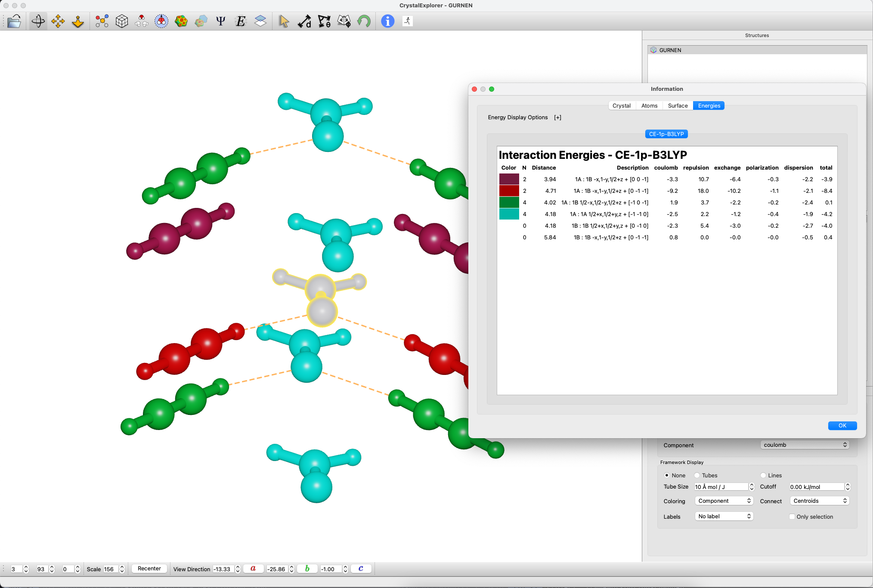This screenshot has width=873, height=588.
Task: Open interaction energies E tool
Action: (x=241, y=21)
